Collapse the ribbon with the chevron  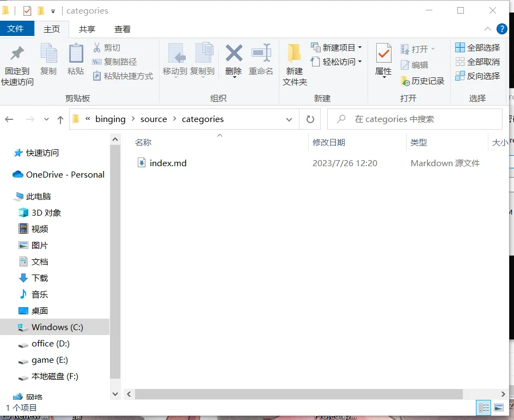[488, 29]
